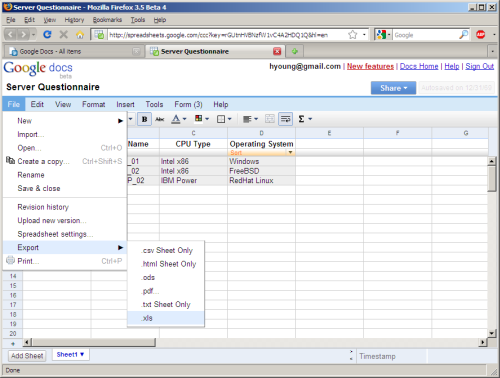
Task: Select the FreeBSD cell
Action: coord(261,171)
